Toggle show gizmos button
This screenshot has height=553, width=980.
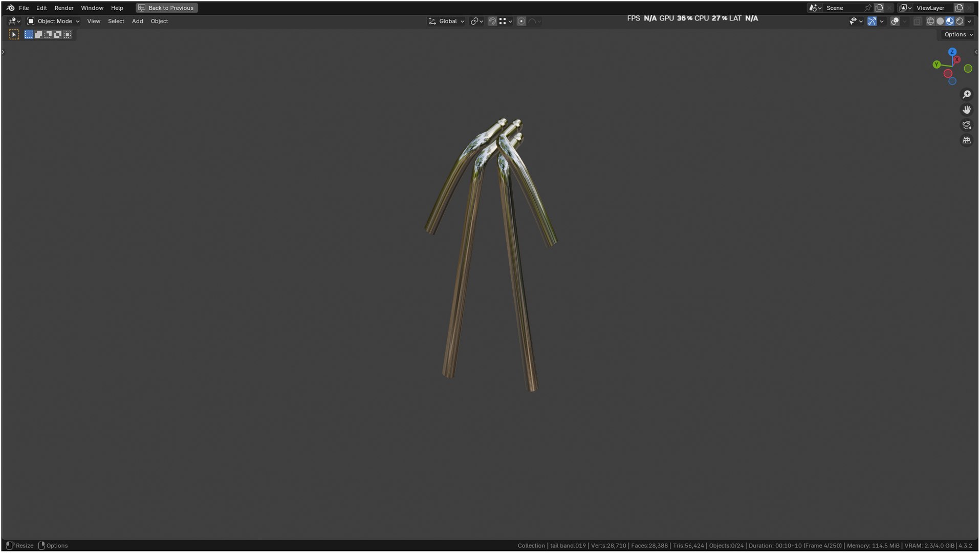pos(872,21)
